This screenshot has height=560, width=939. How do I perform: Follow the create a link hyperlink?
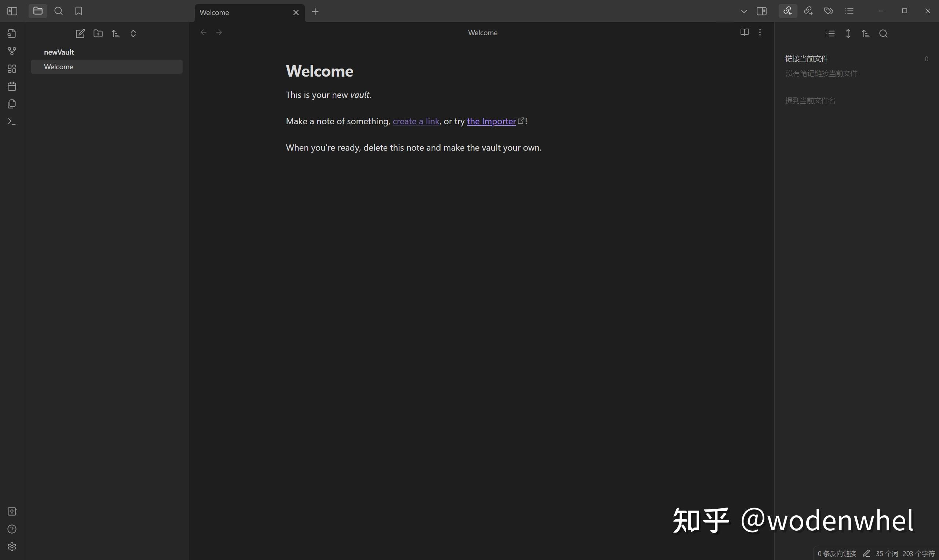(416, 121)
